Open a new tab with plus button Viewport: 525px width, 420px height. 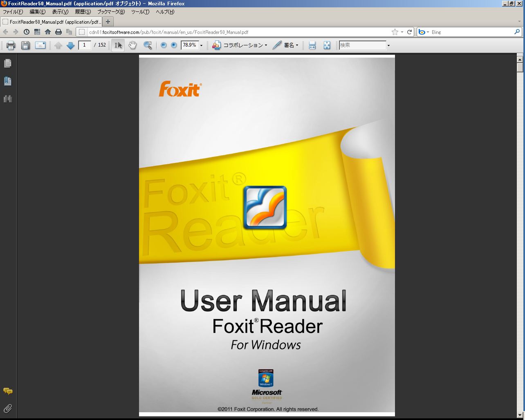click(x=108, y=22)
